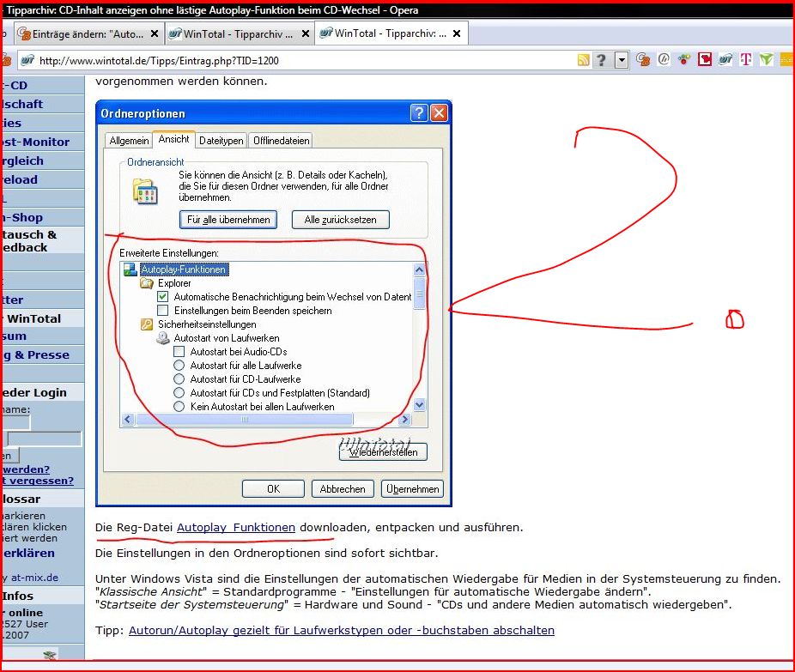Open the Offlinedateien tab
Screen dimensions: 795x672
282,141
